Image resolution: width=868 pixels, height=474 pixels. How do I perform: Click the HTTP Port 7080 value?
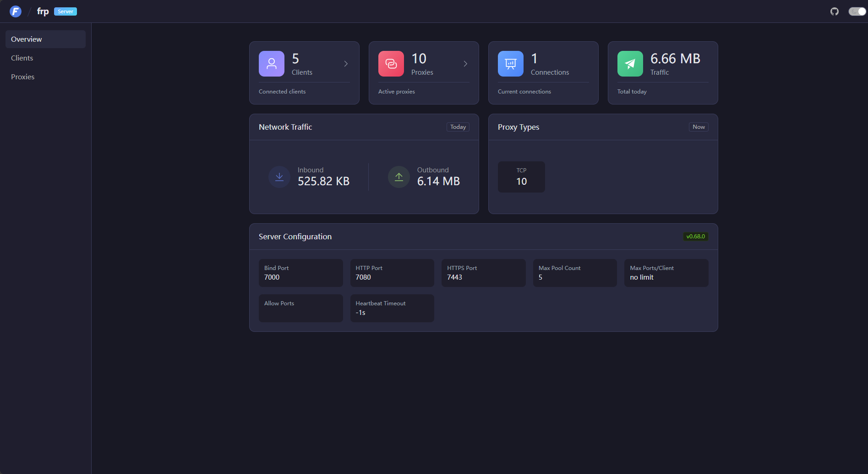point(363,277)
